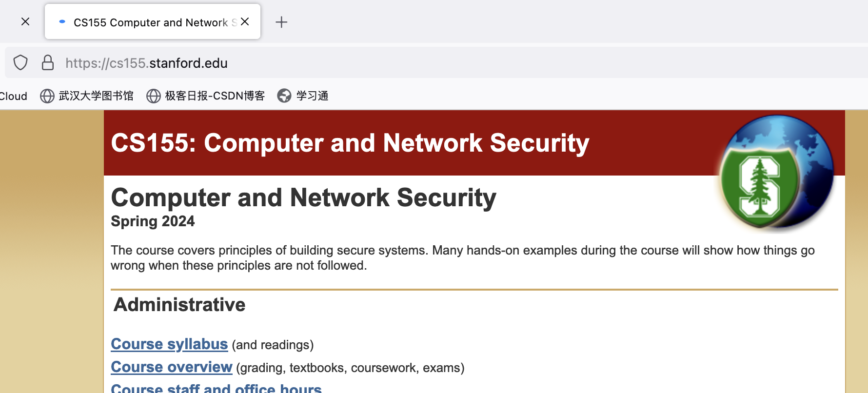The height and width of the screenshot is (393, 868).
Task: Click the red CS155 banner title
Action: pos(350,143)
